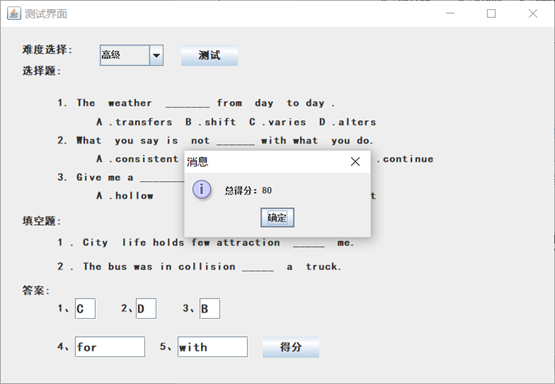The height and width of the screenshot is (384, 555).
Task: Open the 高级 difficulty dropdown arrow
Action: (156, 55)
